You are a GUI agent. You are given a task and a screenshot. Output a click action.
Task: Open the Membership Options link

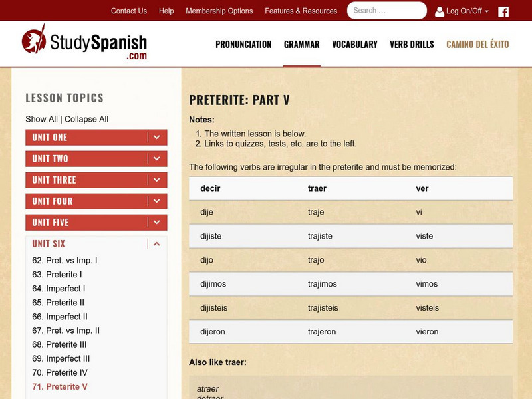219,11
